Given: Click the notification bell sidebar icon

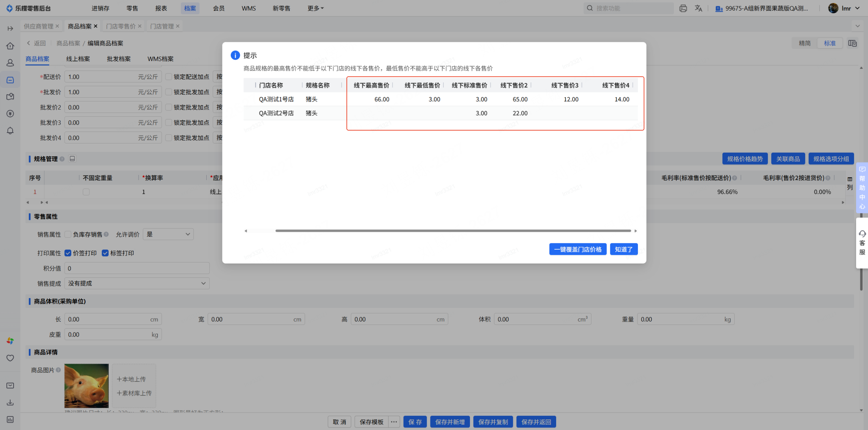Looking at the screenshot, I should tap(10, 131).
